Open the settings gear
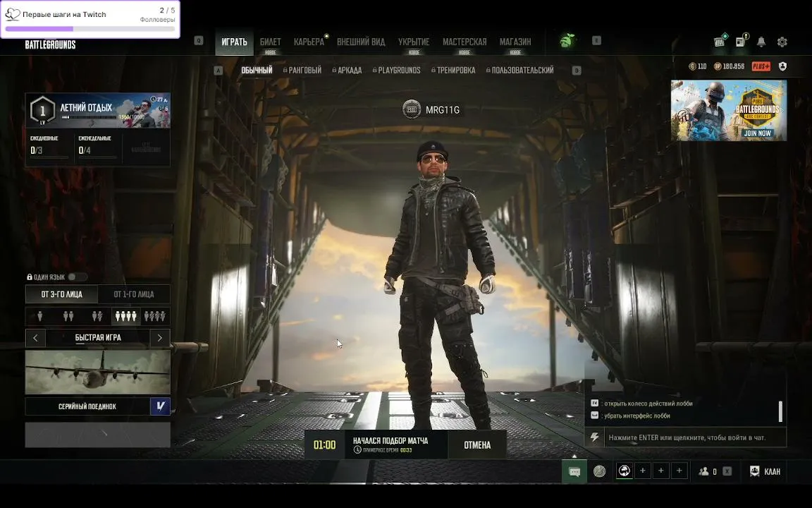This screenshot has height=508, width=812. coord(782,42)
